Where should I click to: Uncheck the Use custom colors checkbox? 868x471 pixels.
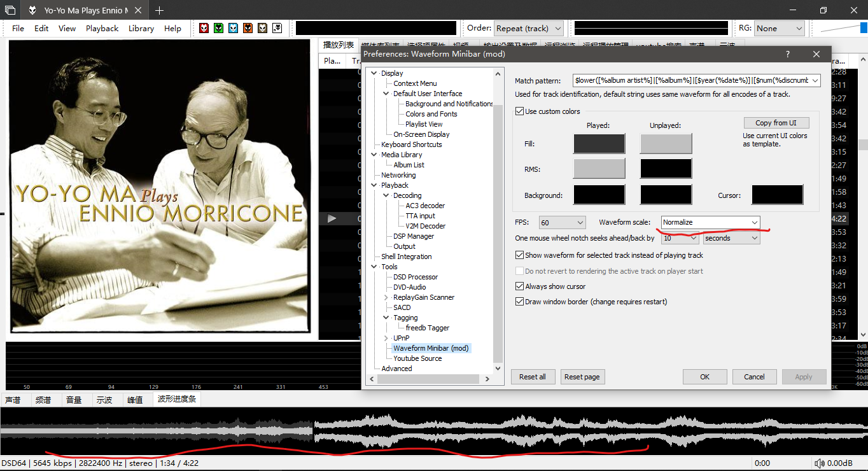(x=519, y=111)
